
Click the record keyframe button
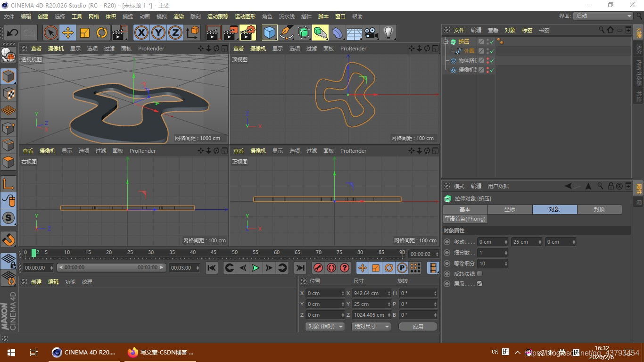(x=318, y=268)
